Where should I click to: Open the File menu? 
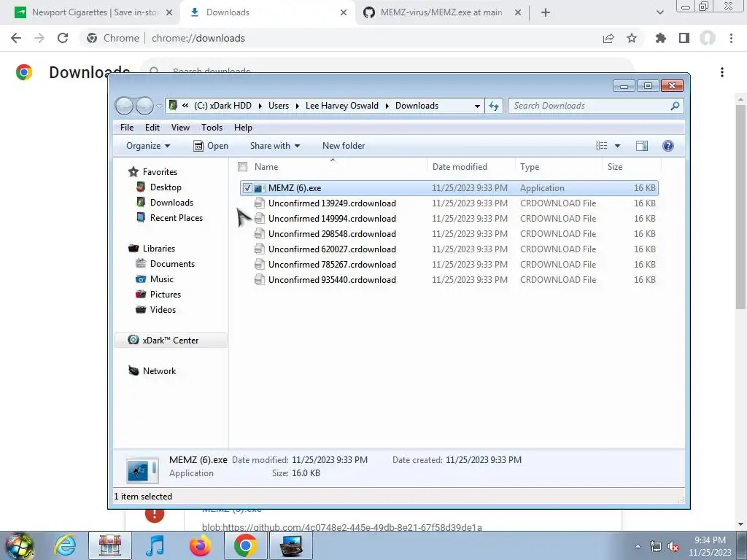tap(127, 128)
